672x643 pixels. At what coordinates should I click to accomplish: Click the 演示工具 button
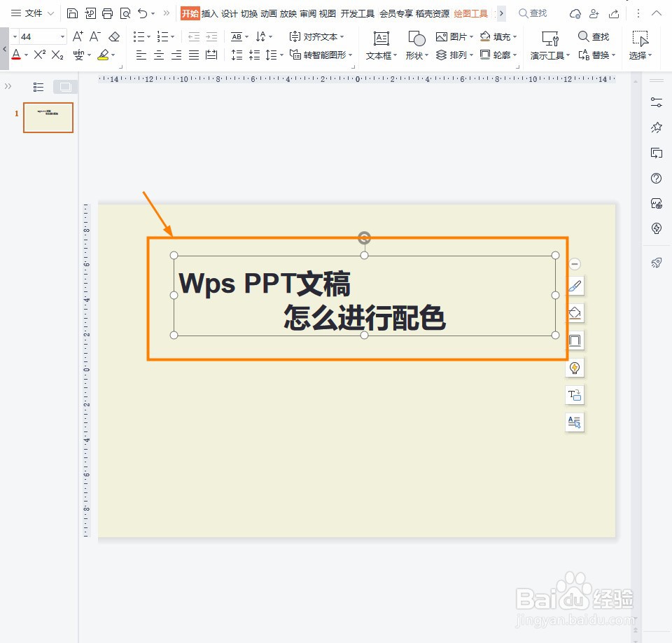point(550,46)
